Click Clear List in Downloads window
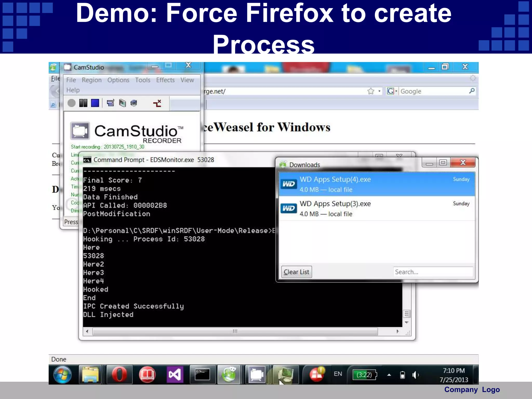Image resolution: width=532 pixels, height=399 pixels. pyautogui.click(x=296, y=272)
